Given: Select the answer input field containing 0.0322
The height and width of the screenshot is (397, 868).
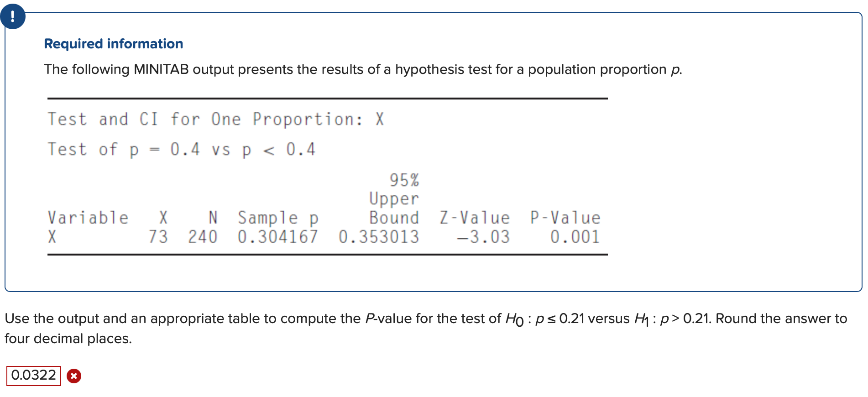Looking at the screenshot, I should [x=33, y=376].
